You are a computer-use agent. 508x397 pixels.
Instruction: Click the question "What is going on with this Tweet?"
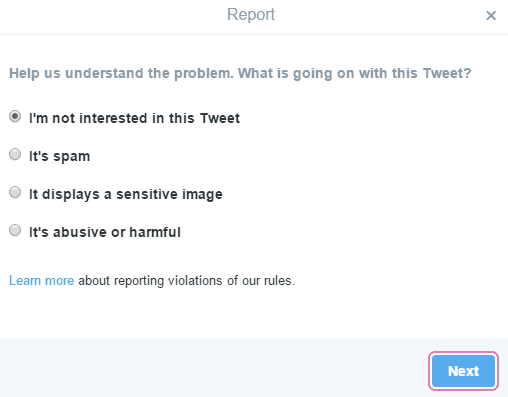pos(355,74)
